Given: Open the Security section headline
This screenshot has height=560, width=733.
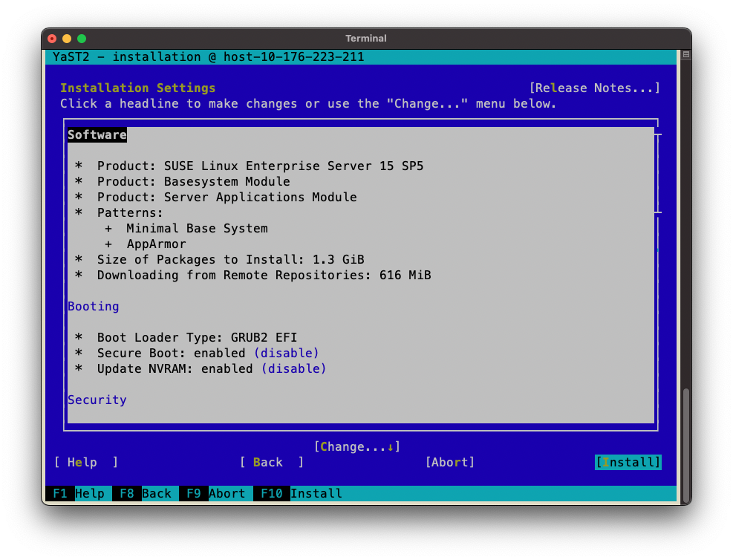Looking at the screenshot, I should pyautogui.click(x=97, y=400).
